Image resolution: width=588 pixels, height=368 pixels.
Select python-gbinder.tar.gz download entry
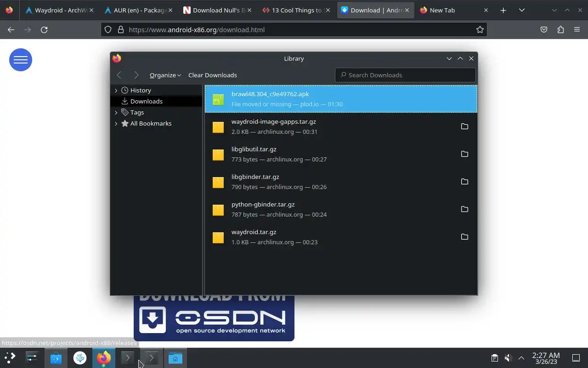click(x=341, y=209)
